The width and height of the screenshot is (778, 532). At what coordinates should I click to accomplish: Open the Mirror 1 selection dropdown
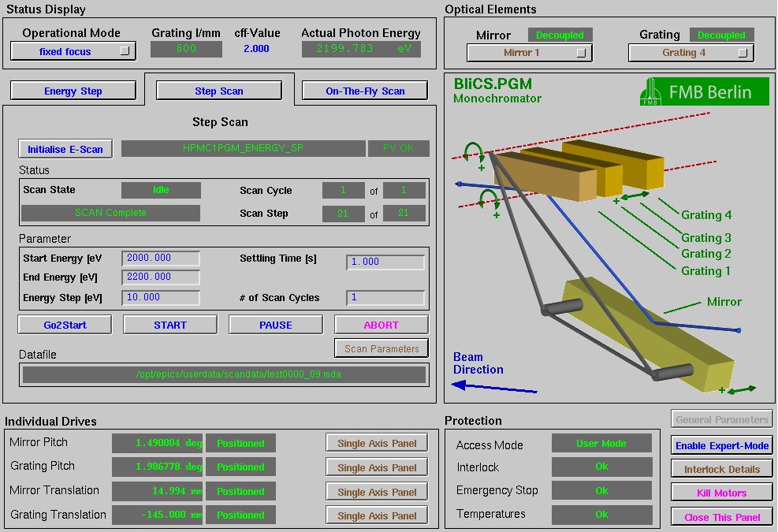pos(529,53)
